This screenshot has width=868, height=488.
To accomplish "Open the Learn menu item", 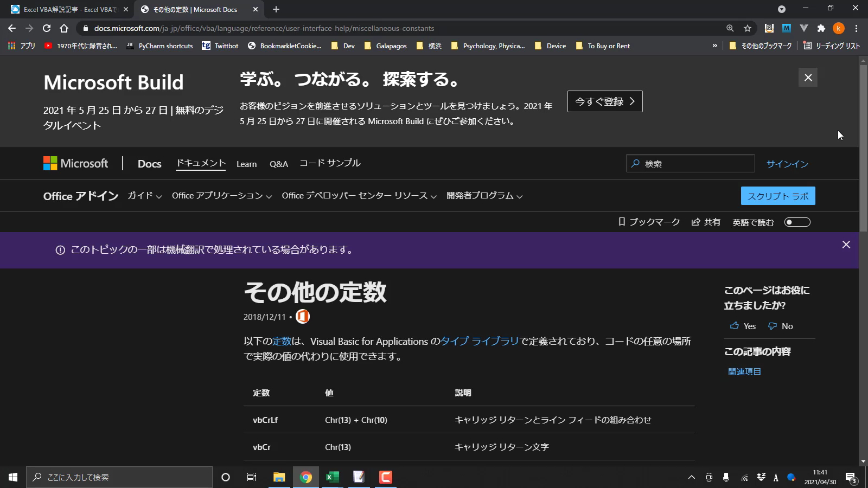I will tap(246, 164).
